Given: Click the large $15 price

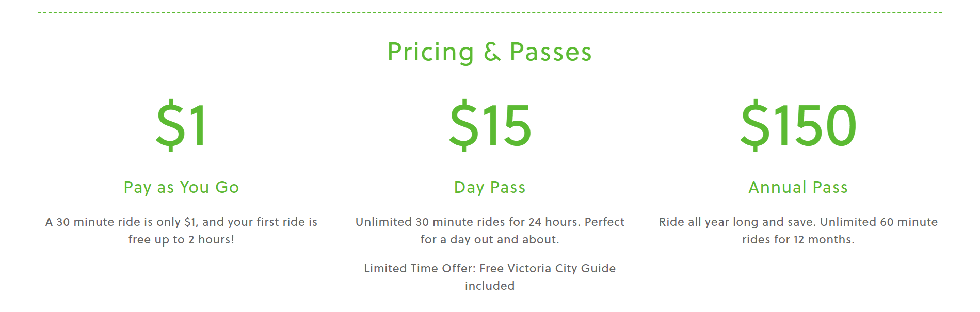Looking at the screenshot, I should click(490, 125).
